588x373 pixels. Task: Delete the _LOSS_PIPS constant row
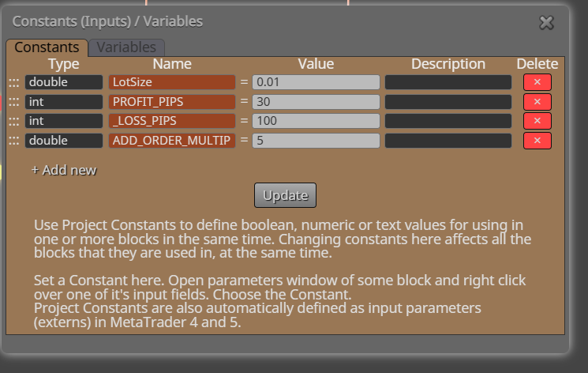coord(537,121)
